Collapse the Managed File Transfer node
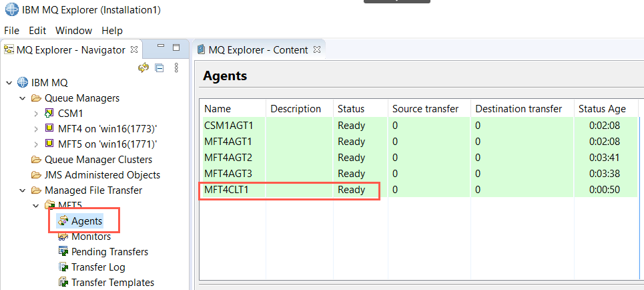Image resolution: width=644 pixels, height=290 pixels. (x=23, y=191)
